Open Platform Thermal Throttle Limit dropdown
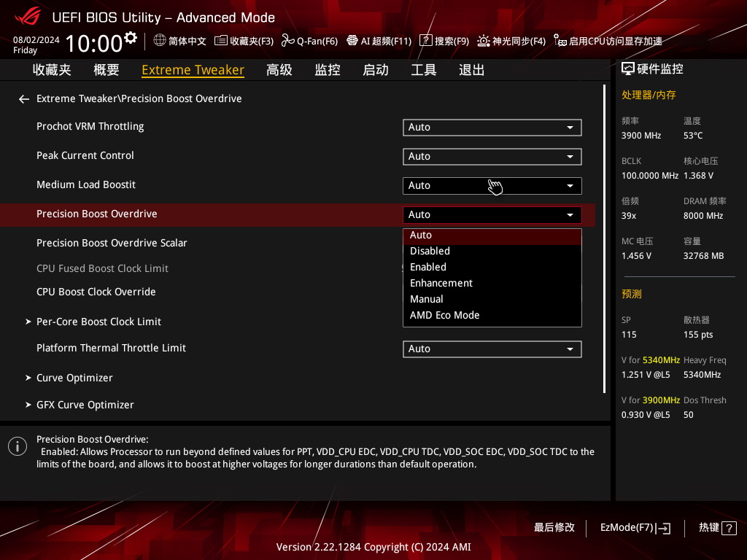 [x=492, y=349]
